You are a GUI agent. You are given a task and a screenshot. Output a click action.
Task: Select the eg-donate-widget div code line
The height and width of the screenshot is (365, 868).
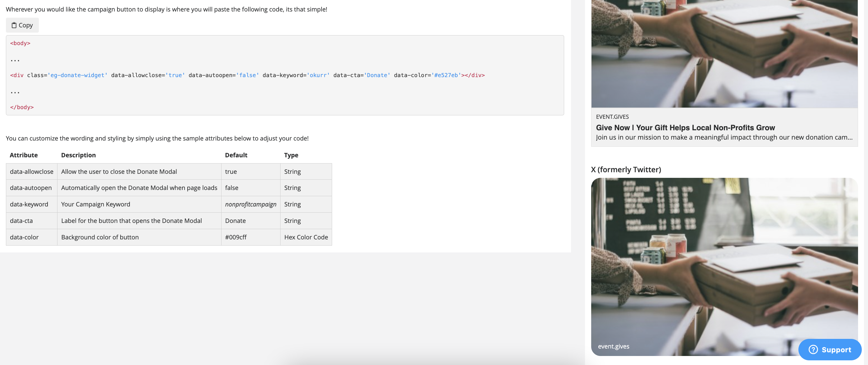click(247, 75)
